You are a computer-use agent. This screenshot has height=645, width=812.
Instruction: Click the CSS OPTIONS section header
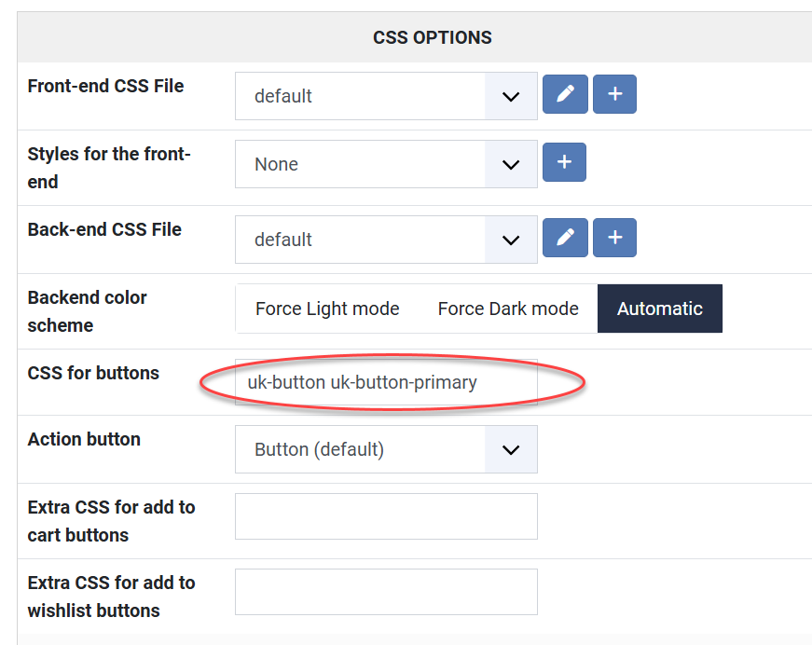[x=432, y=38]
